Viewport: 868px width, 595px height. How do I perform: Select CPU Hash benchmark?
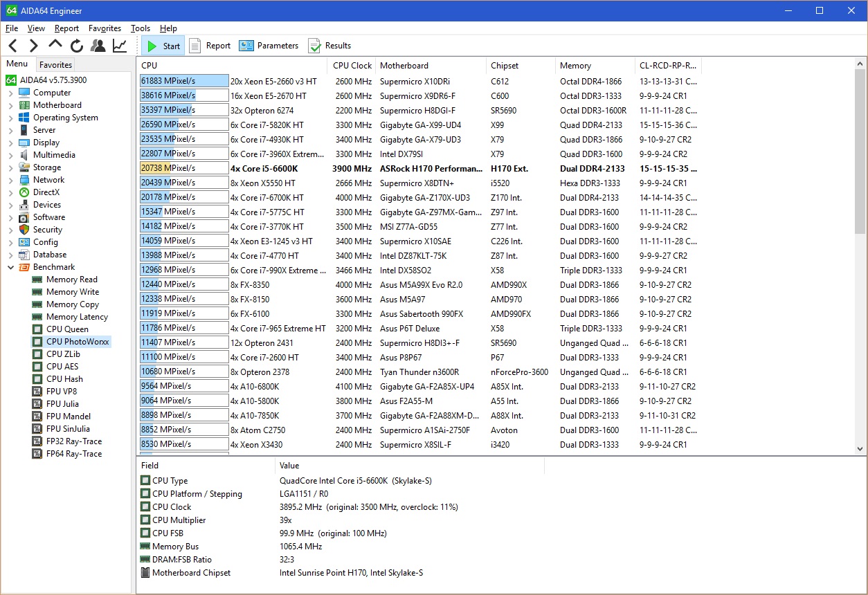coord(64,379)
